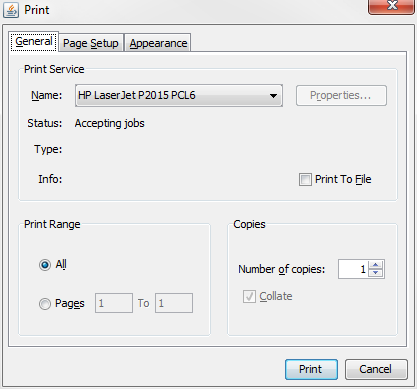Image resolution: width=417 pixels, height=389 pixels.
Task: Click the Java icon in title bar
Action: coord(11,10)
